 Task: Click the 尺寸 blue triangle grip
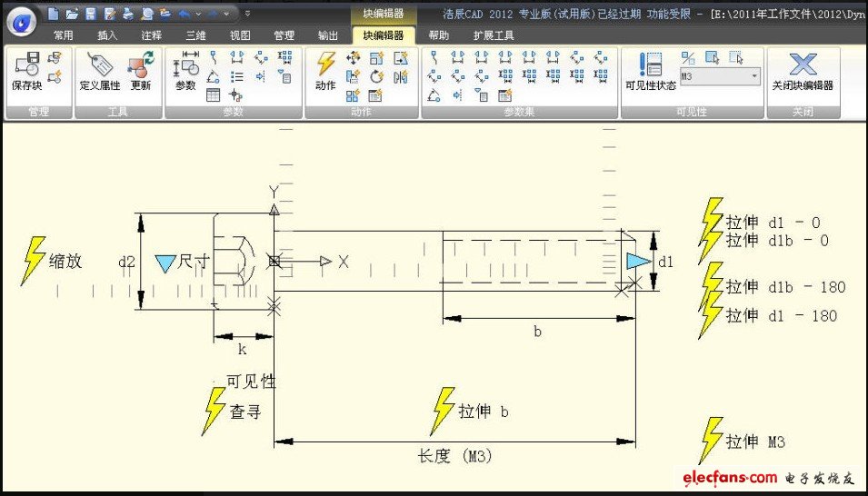(165, 263)
